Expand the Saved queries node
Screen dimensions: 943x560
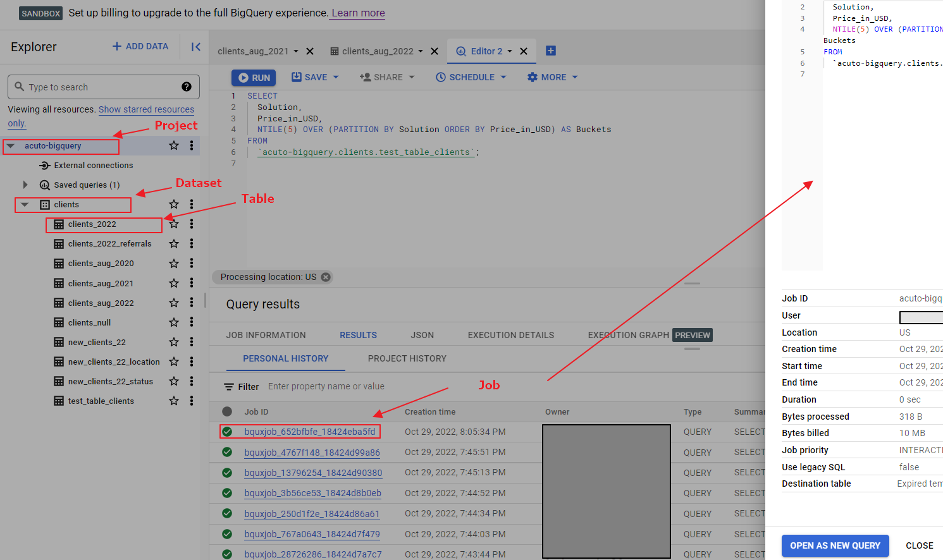point(25,185)
